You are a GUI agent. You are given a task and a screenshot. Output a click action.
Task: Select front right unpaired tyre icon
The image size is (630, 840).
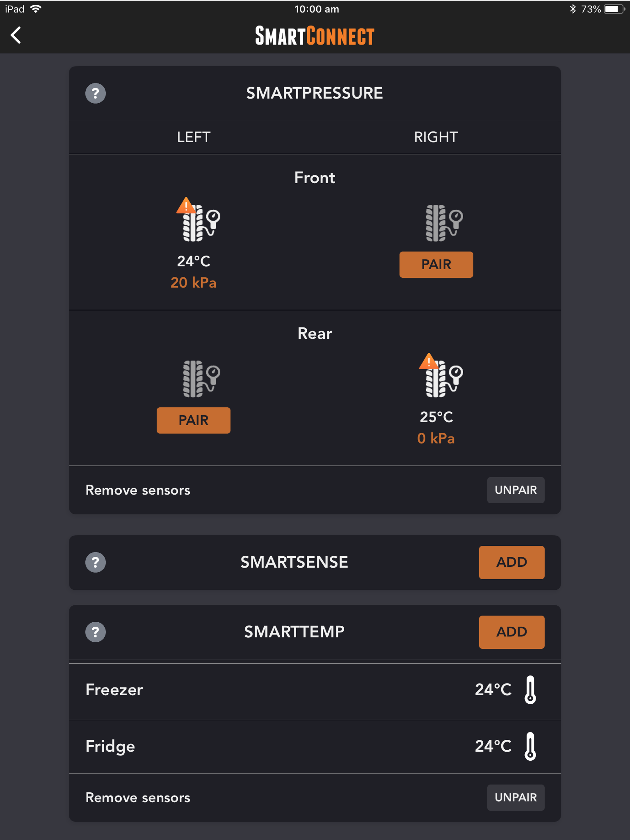point(444,223)
